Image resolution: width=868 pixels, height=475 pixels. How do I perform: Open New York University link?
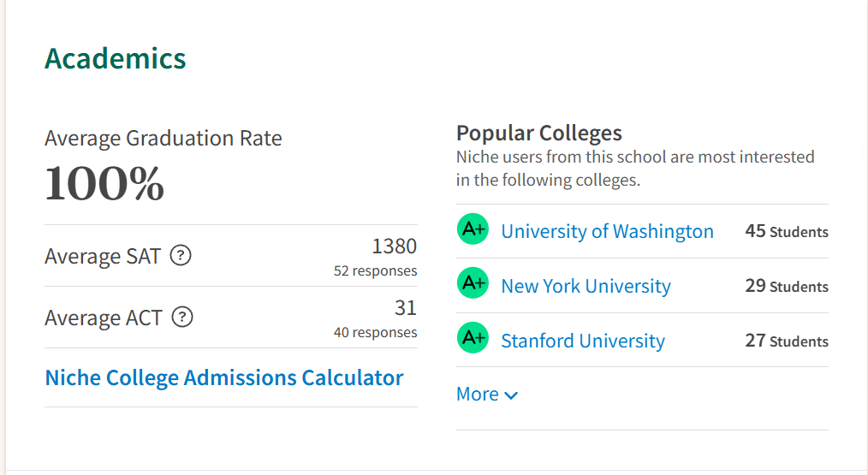[586, 286]
